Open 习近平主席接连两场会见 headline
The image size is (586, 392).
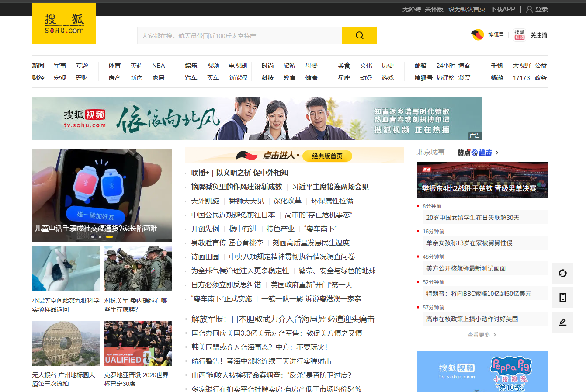coord(330,187)
